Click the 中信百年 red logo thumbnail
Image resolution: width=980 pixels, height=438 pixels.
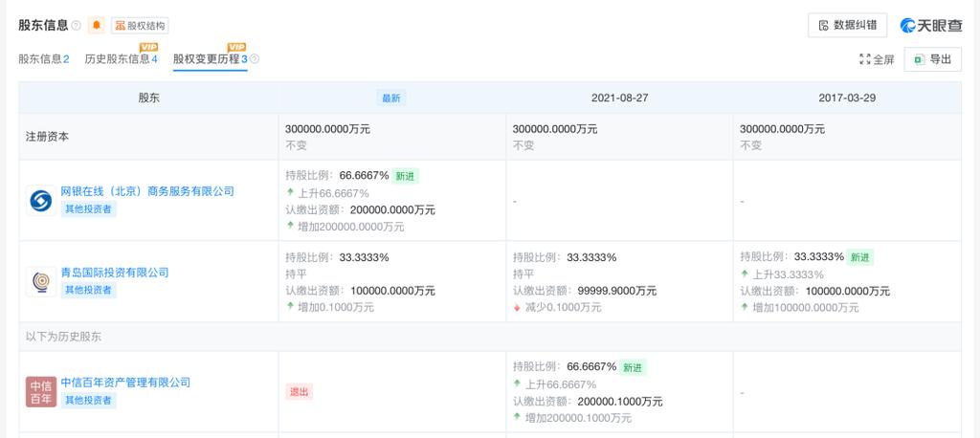click(x=41, y=392)
